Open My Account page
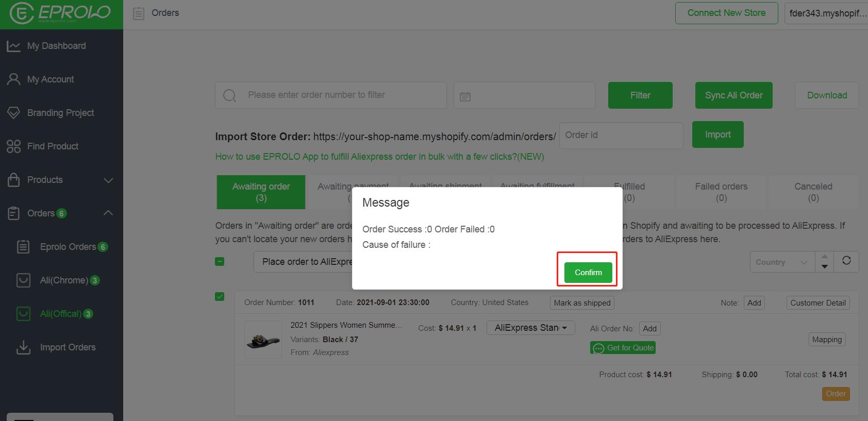 coord(51,79)
